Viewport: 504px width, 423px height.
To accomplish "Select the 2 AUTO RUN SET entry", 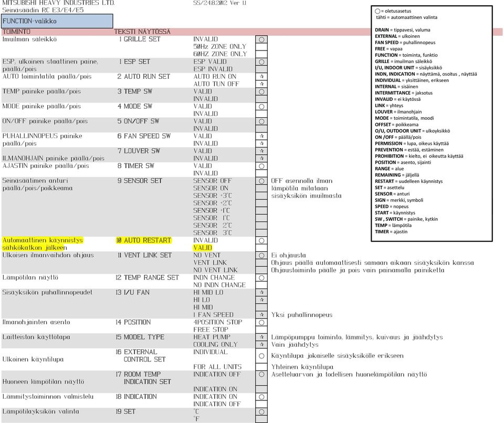I will click(x=144, y=77).
